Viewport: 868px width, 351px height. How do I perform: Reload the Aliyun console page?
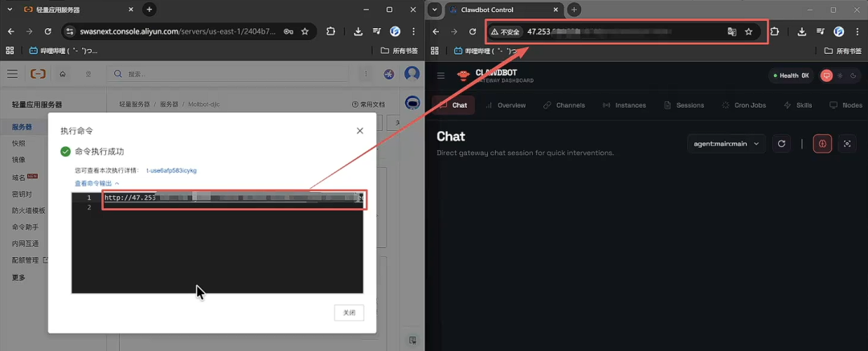point(47,31)
